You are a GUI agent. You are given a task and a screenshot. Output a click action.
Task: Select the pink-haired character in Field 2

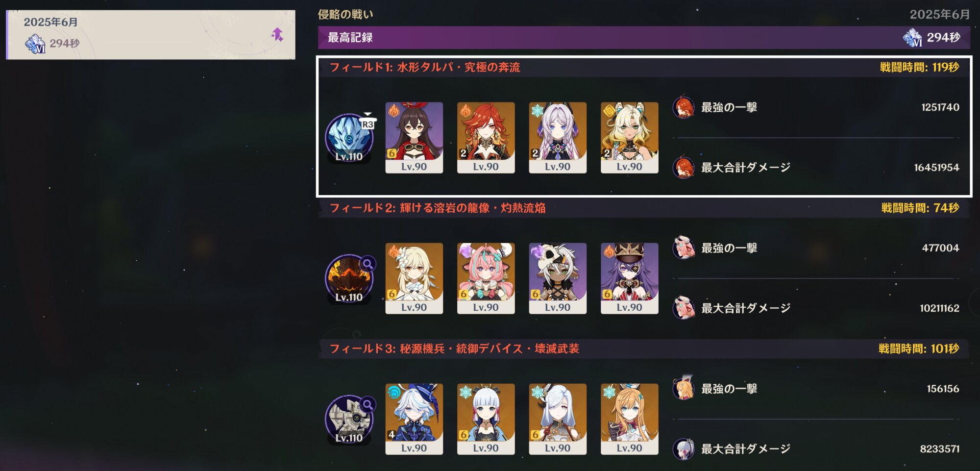(486, 278)
